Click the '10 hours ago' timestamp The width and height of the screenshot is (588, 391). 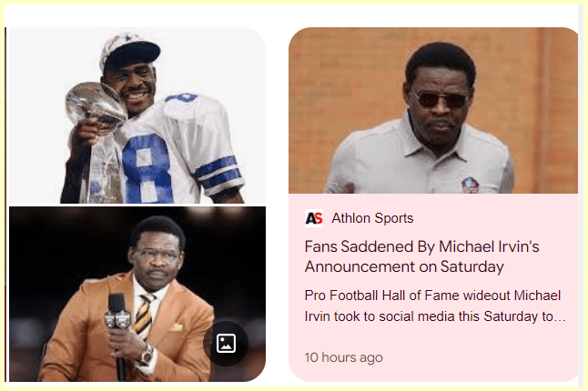coord(344,357)
